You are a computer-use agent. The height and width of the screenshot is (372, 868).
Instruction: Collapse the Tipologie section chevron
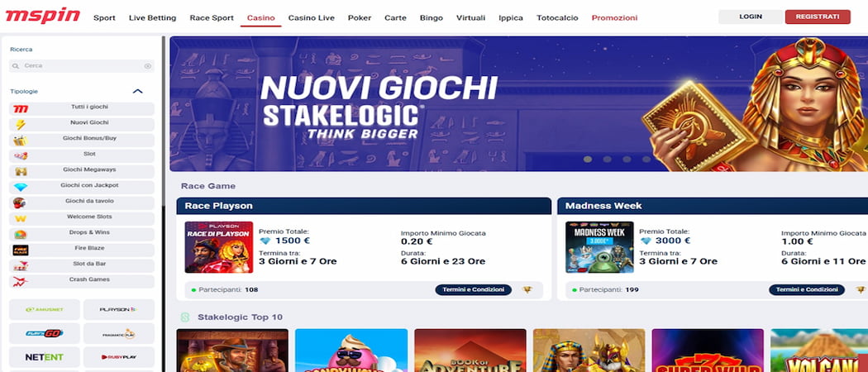click(138, 91)
